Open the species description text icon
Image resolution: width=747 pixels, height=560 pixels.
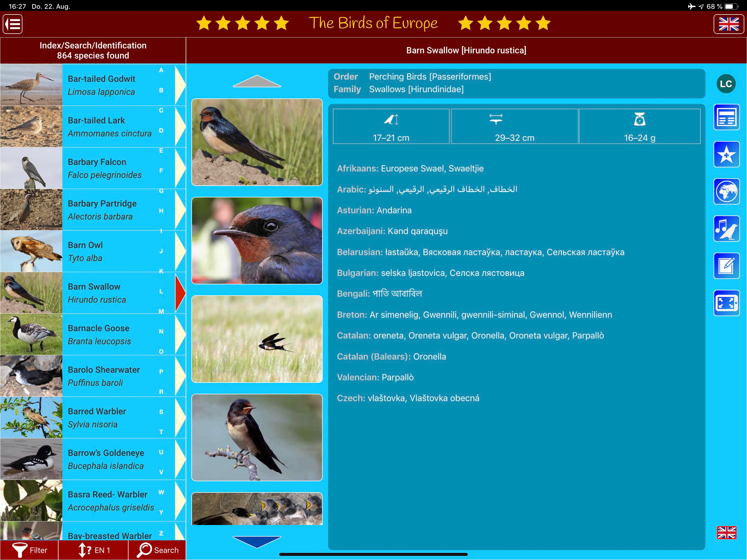tap(727, 117)
